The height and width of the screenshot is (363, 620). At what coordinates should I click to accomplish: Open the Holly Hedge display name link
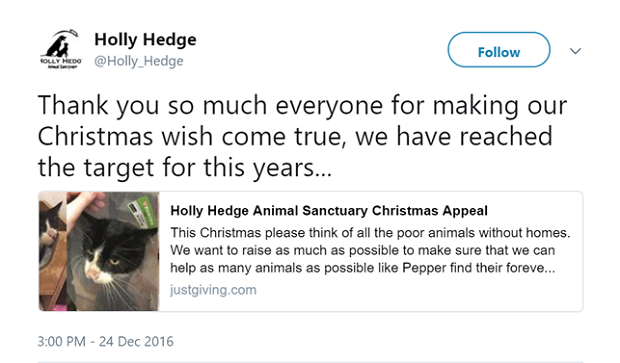145,40
